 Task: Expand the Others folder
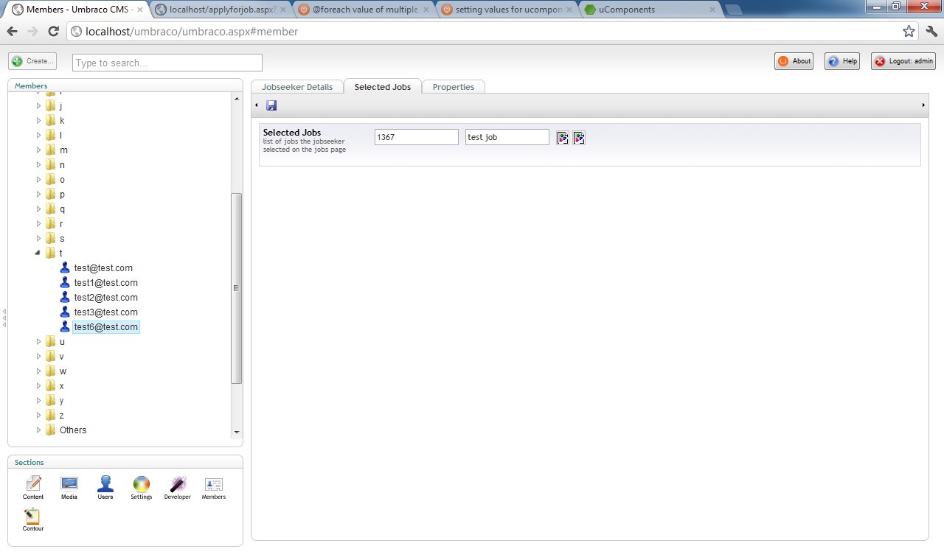pyautogui.click(x=39, y=430)
